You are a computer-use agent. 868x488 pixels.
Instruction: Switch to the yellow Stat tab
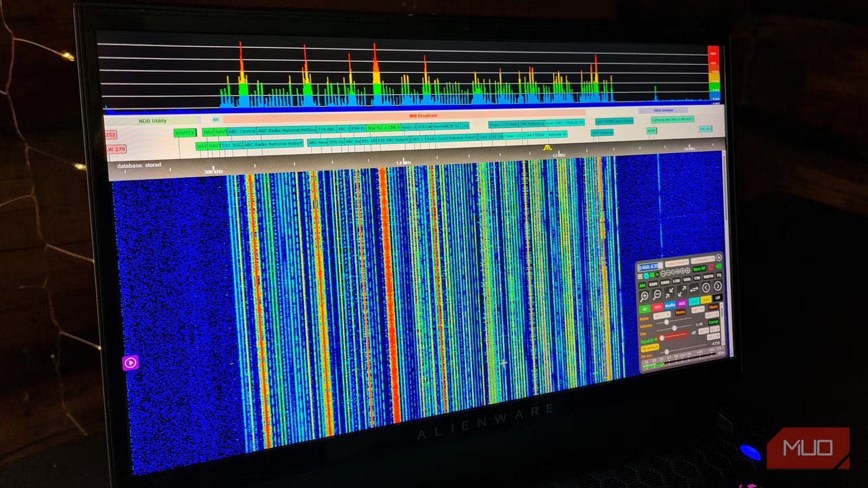(x=706, y=300)
